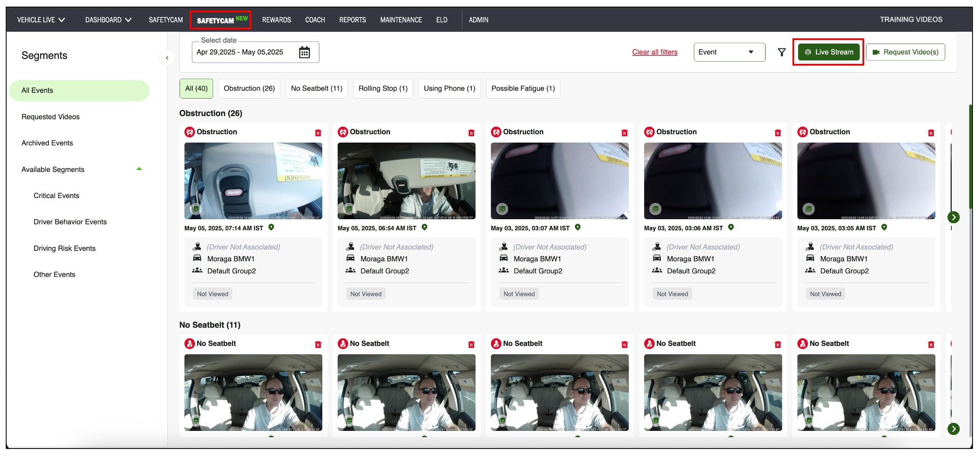Click the page's vertical scrollbar
The image size is (980, 456).
(x=970, y=156)
